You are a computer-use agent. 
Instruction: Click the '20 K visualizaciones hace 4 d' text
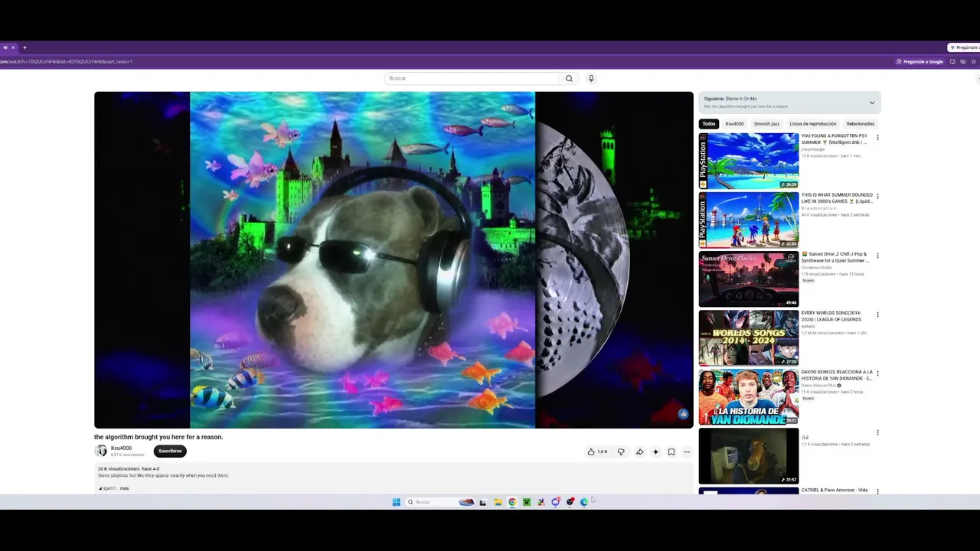129,468
